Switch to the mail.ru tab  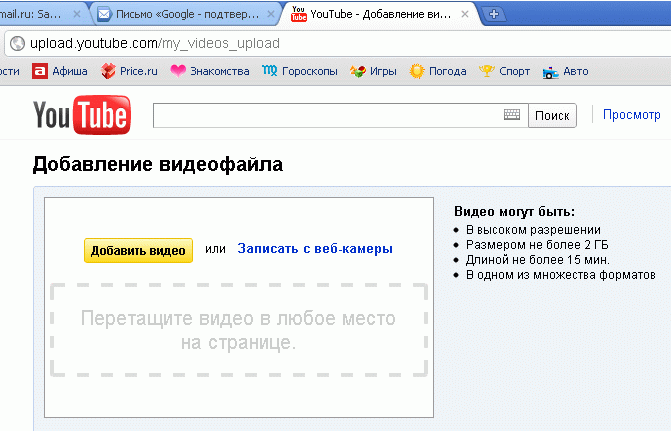pos(41,14)
